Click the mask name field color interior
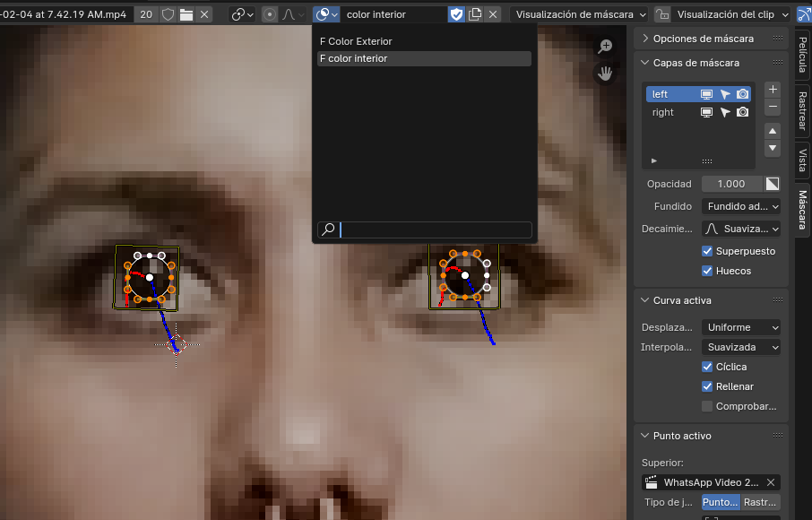 [x=393, y=14]
